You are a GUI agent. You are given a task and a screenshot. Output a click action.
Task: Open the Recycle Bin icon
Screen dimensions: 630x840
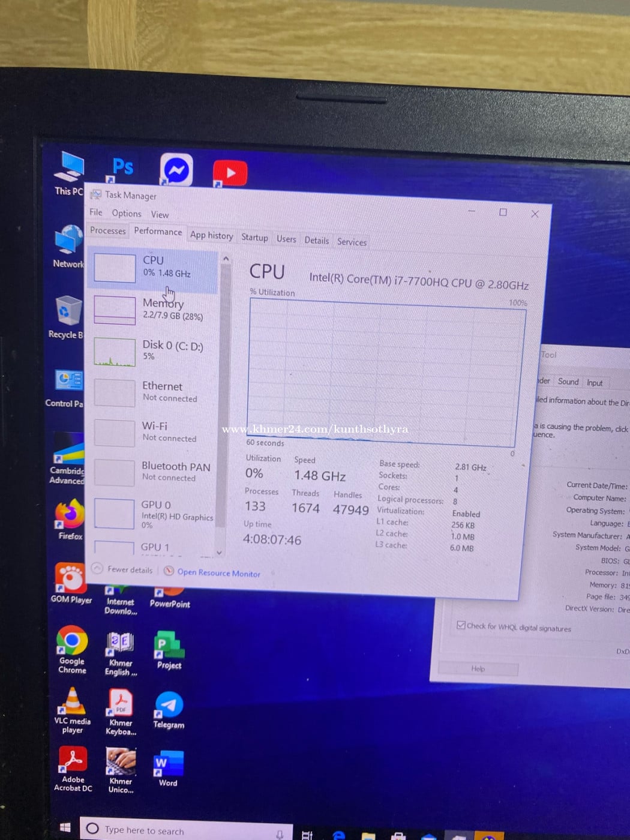click(67, 317)
